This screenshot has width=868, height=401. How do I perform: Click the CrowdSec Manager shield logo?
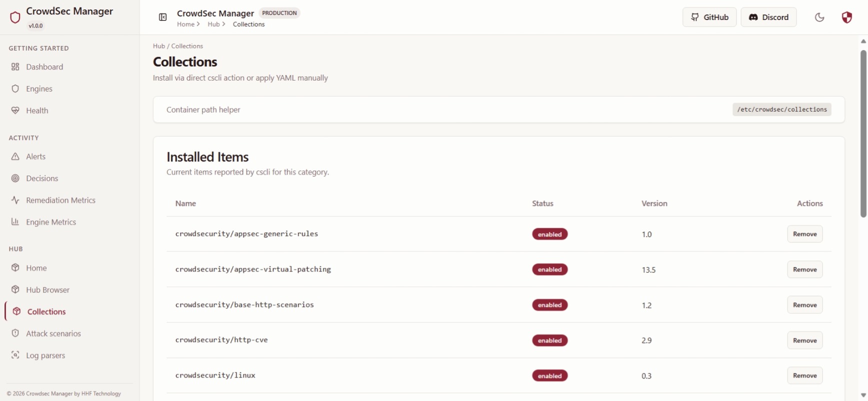click(15, 17)
